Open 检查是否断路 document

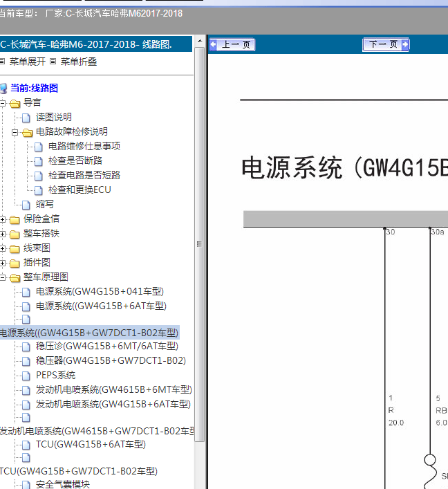pyautogui.click(x=75, y=160)
